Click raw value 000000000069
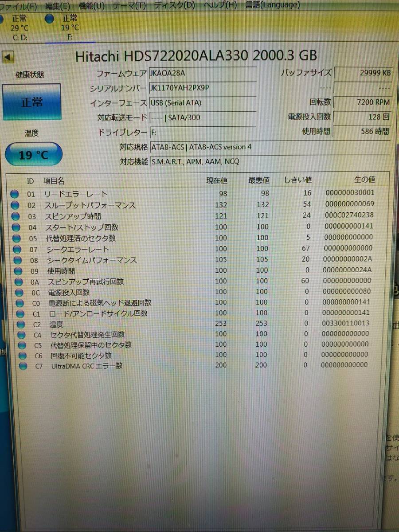 point(350,204)
